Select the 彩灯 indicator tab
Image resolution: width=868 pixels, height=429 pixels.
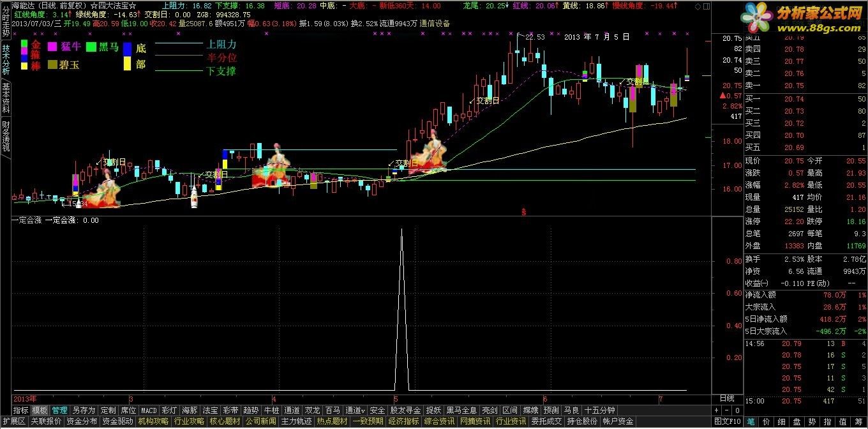click(x=169, y=410)
